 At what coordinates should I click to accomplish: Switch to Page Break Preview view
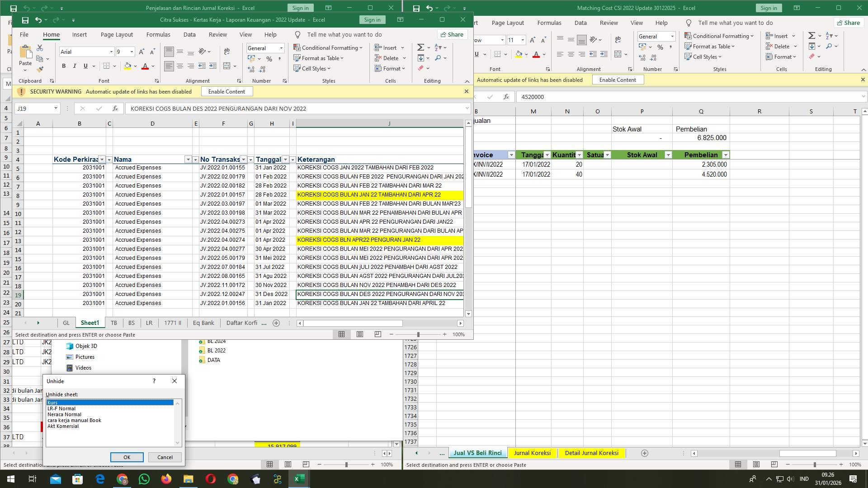(377, 334)
